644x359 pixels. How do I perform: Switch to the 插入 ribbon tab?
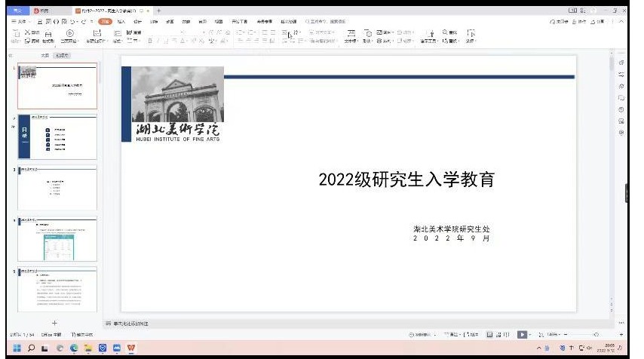click(x=121, y=22)
